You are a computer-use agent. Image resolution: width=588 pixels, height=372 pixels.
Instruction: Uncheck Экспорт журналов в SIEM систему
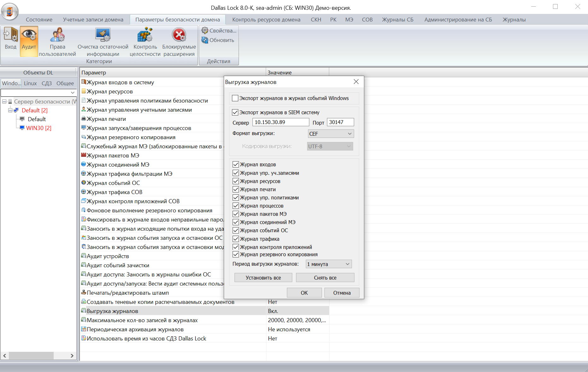pos(235,112)
